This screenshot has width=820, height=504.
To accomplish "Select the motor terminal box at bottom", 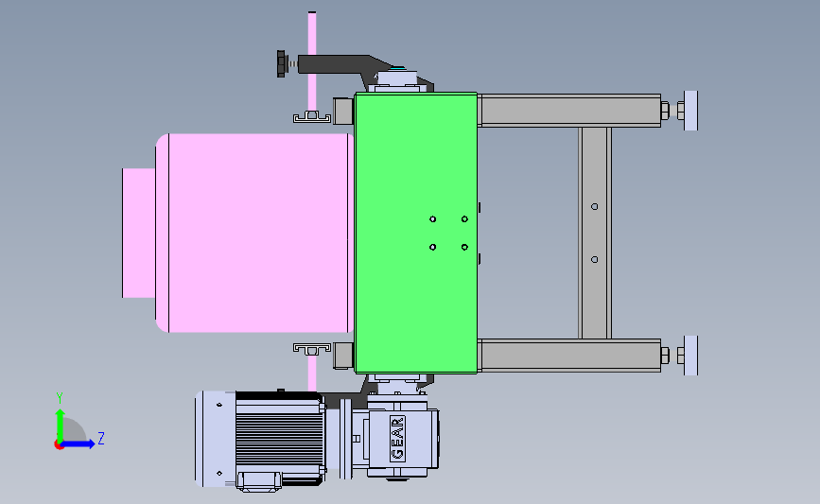I will (259, 481).
